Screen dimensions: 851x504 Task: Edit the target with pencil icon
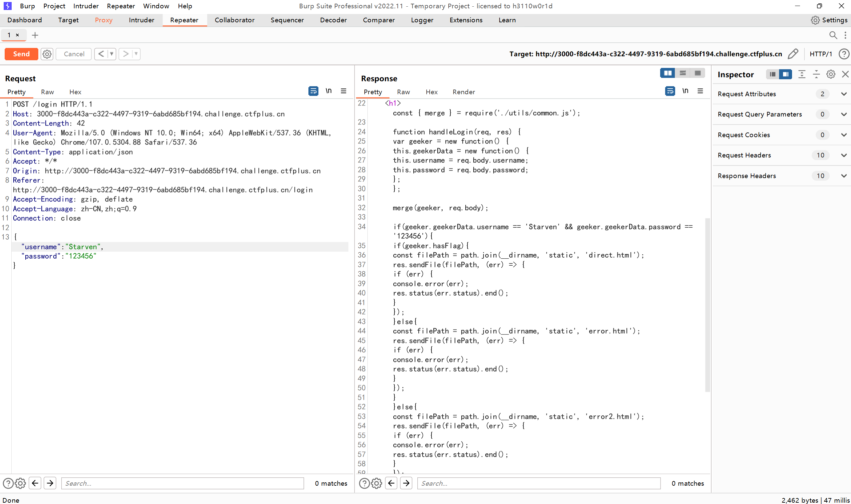[793, 54]
